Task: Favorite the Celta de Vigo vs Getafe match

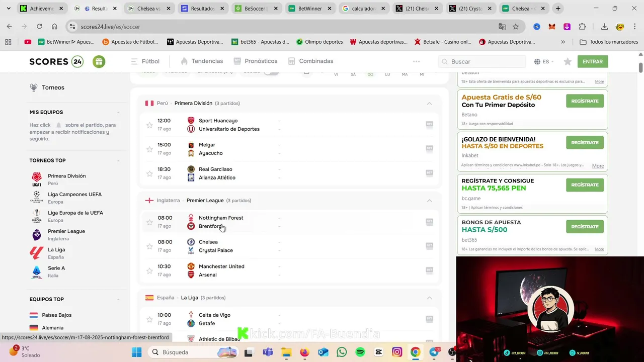Action: 149,319
